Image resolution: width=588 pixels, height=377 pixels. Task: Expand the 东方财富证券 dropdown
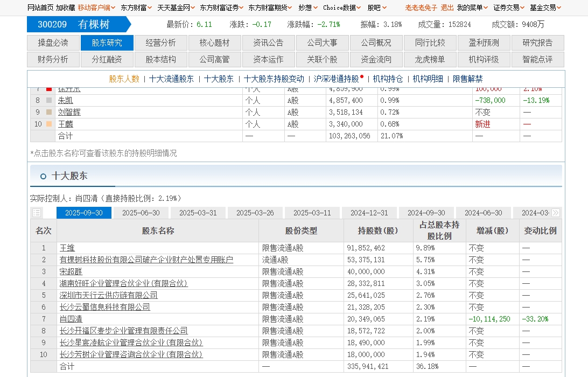[x=222, y=8]
